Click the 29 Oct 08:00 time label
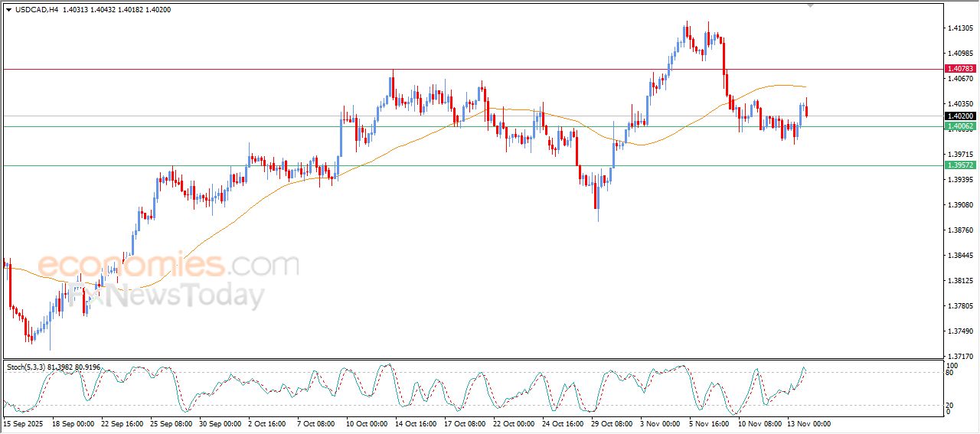This screenshot has width=980, height=434. click(x=612, y=423)
